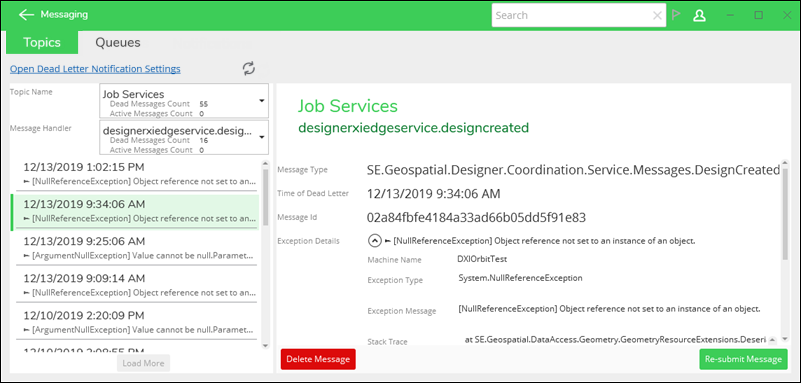Viewport: 801px width, 383px height.
Task: Select message from 12/13/2019 9:09:14 AM
Action: pyautogui.click(x=136, y=285)
